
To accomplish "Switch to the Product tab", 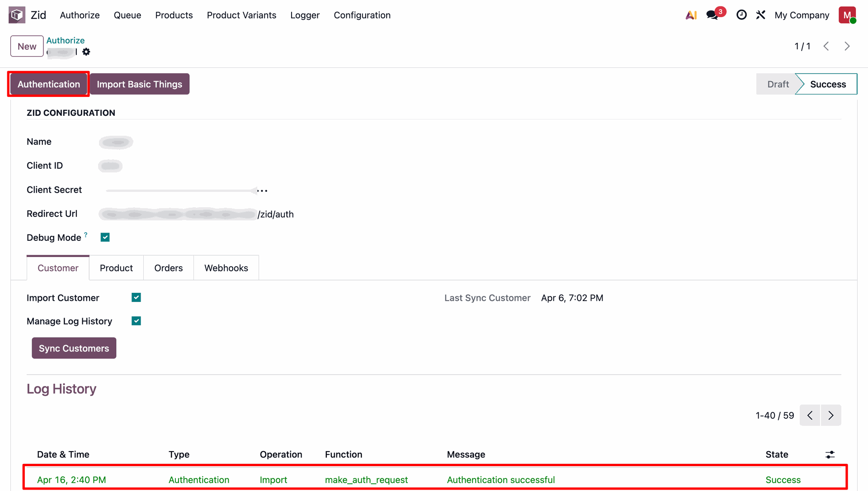I will pyautogui.click(x=116, y=268).
